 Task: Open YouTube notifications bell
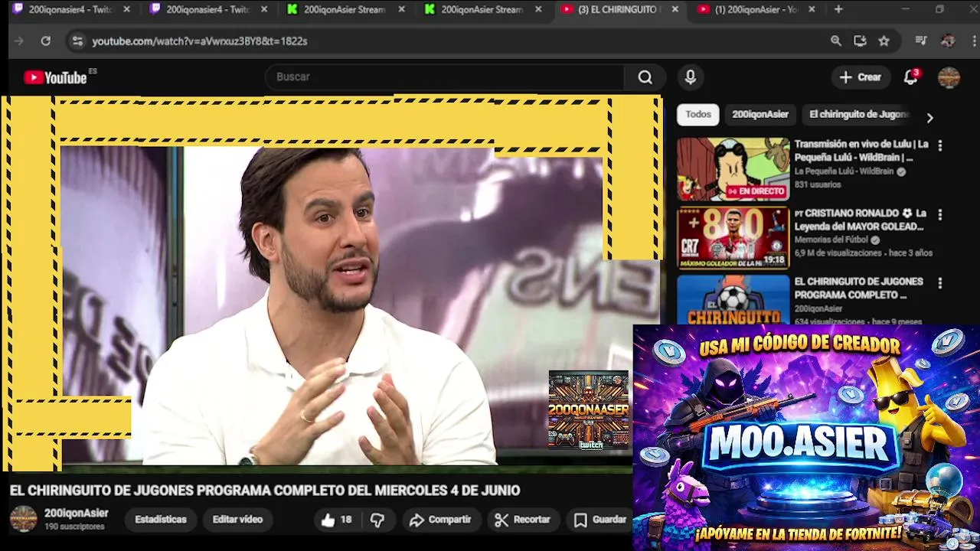911,77
